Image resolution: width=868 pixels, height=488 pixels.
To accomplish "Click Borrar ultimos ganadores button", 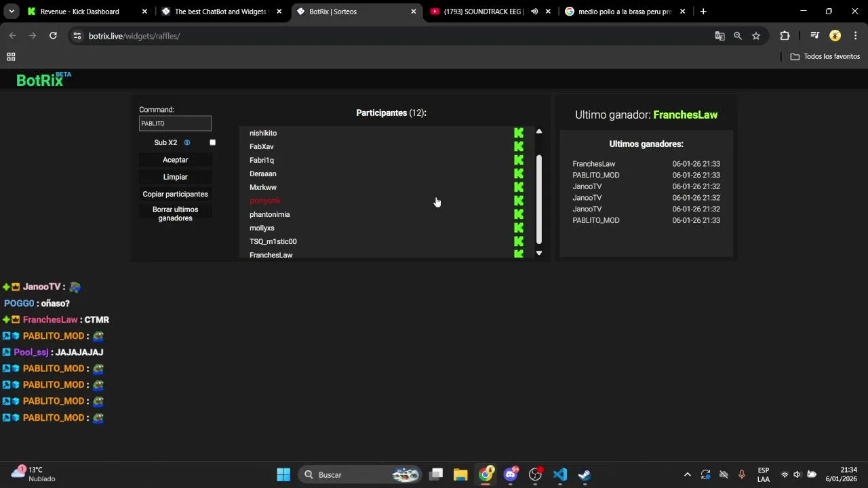I will coord(175,213).
